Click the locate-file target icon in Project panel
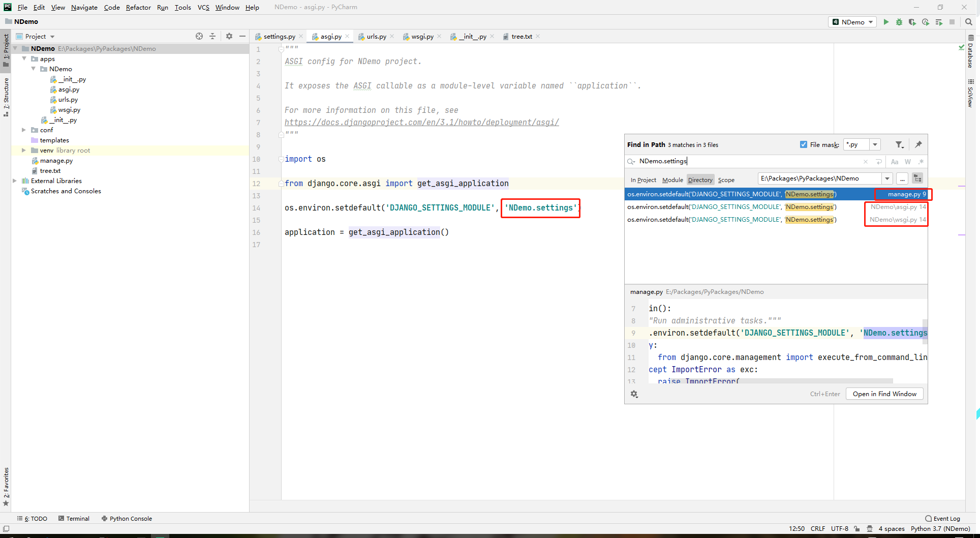The image size is (980, 538). (199, 36)
